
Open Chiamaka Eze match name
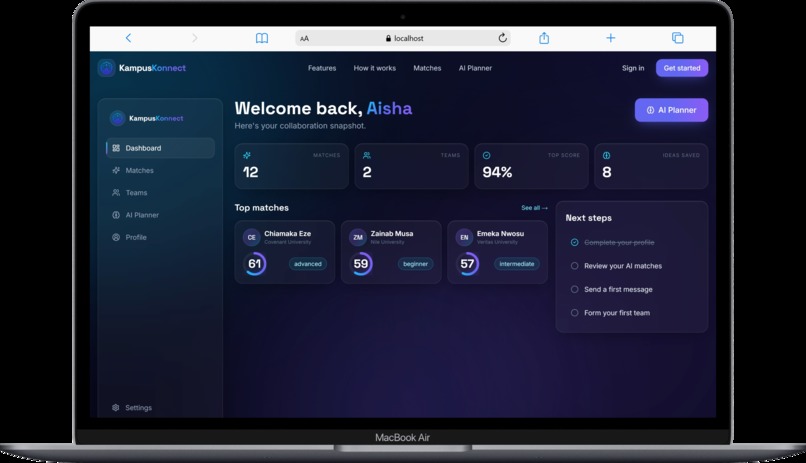click(x=287, y=233)
